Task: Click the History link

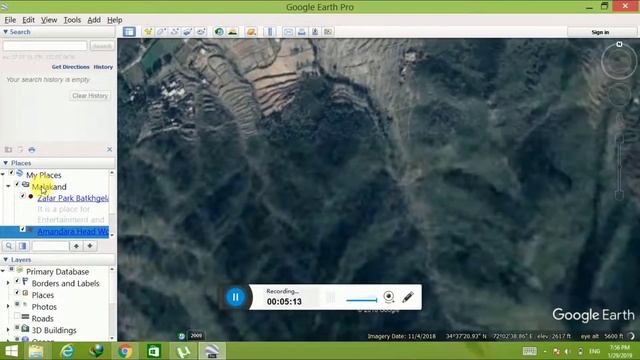Action: pos(103,67)
